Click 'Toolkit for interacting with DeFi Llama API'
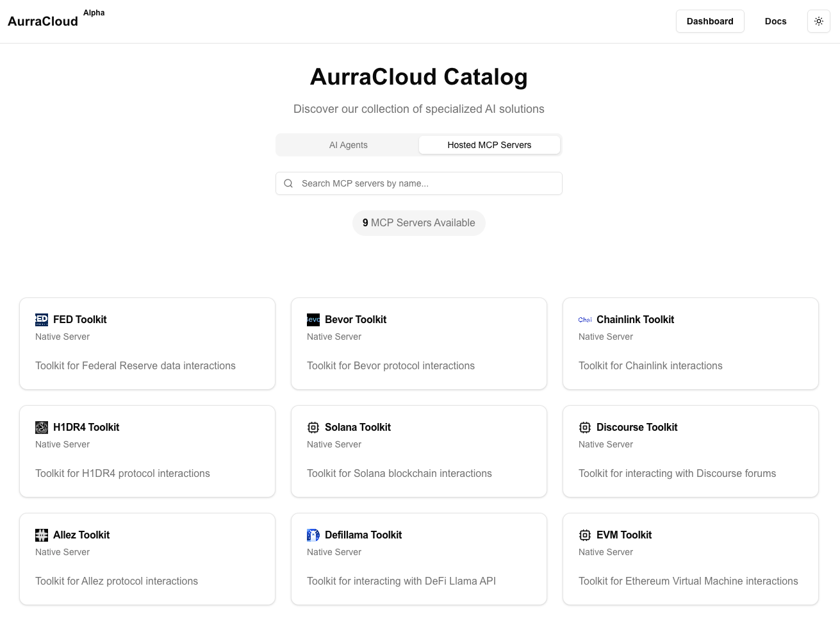The image size is (840, 625). click(401, 581)
